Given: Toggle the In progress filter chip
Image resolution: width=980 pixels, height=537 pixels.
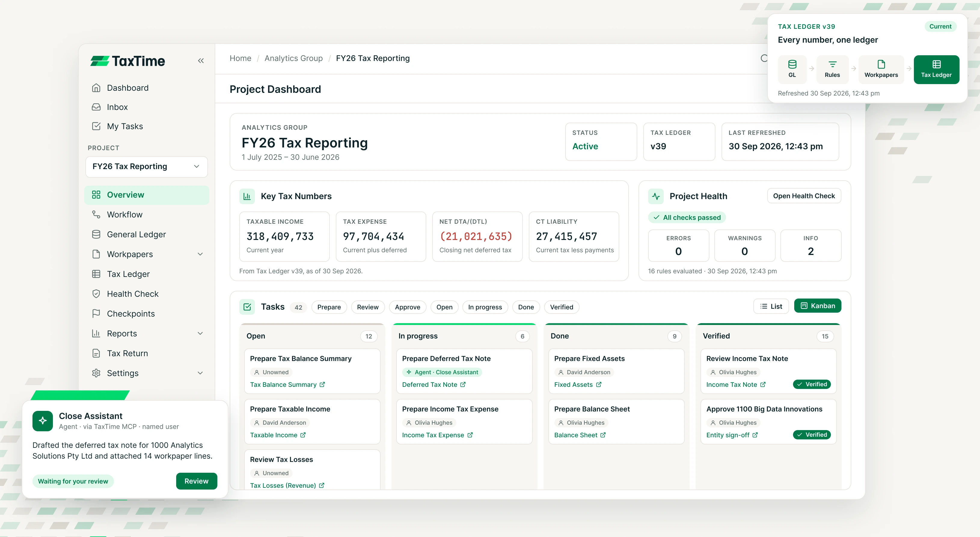Looking at the screenshot, I should [485, 307].
